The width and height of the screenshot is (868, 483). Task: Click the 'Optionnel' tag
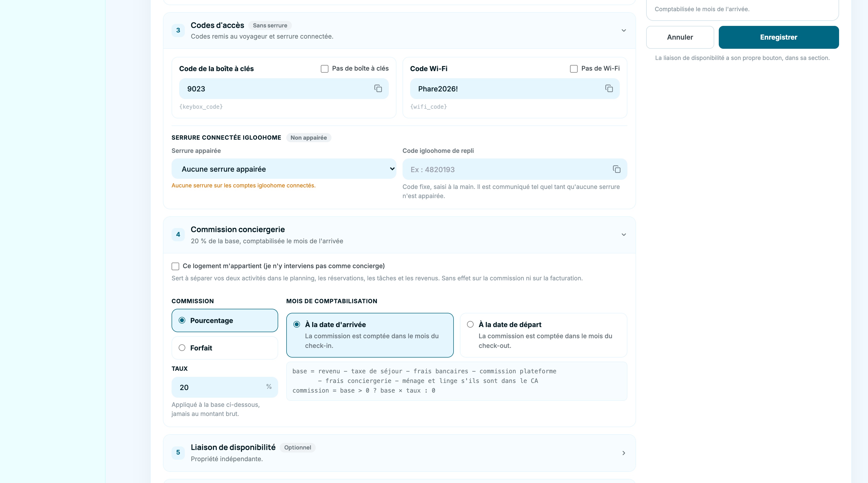(297, 447)
